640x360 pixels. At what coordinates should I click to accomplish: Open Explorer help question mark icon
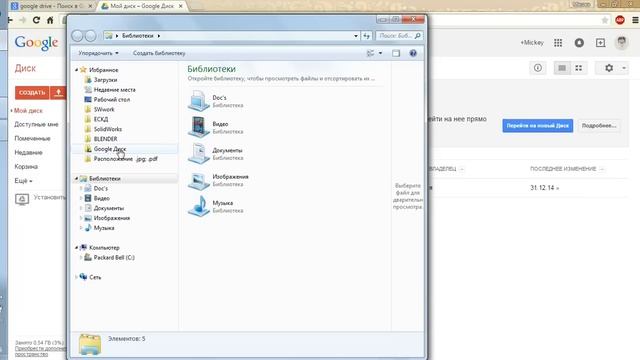coord(413,53)
